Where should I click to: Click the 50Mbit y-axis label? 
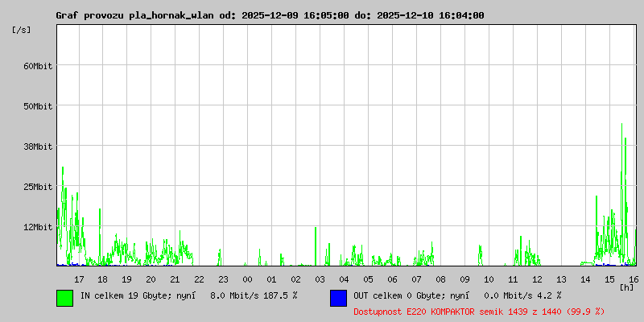[37, 106]
